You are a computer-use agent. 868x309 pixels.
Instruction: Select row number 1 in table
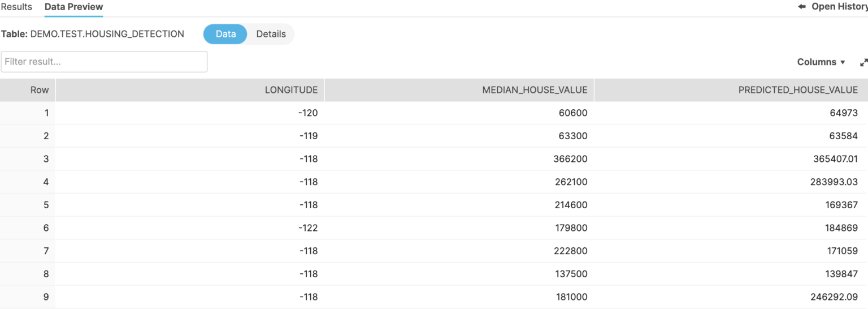coord(46,113)
